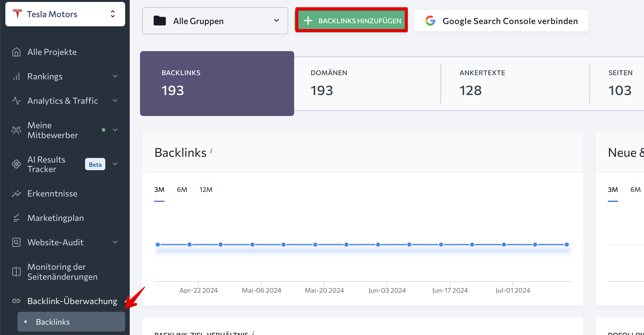Click the Analytics & Traffic pulse icon
Screen dimensions: 644x335
click(x=16, y=101)
